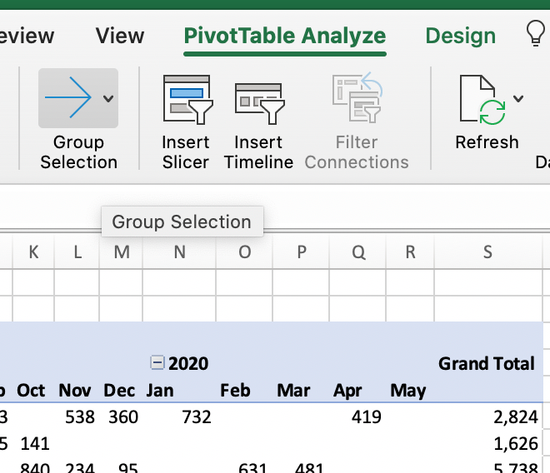Select column Q header
Screen dimensions: 550x473
pyautogui.click(x=358, y=252)
